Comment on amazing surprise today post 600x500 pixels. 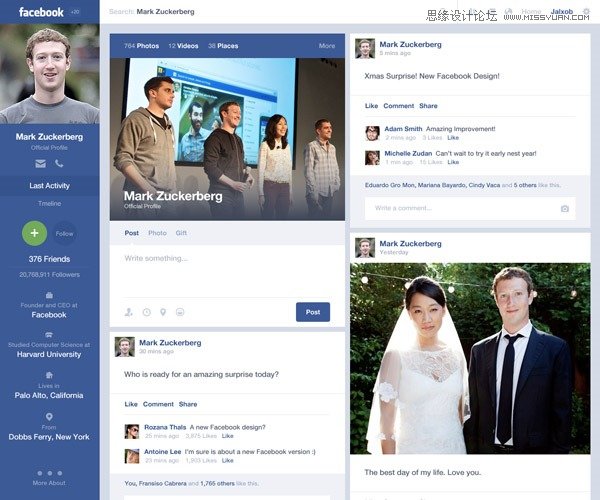point(158,404)
